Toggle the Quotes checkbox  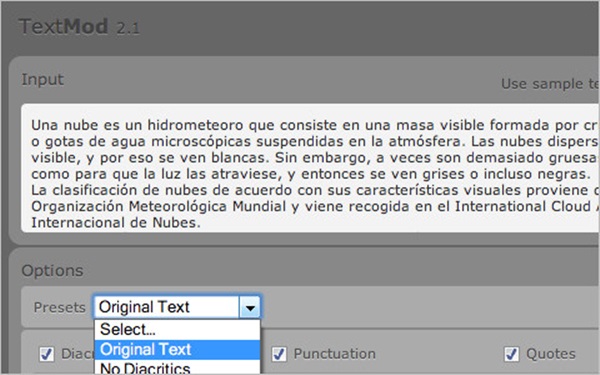click(511, 354)
